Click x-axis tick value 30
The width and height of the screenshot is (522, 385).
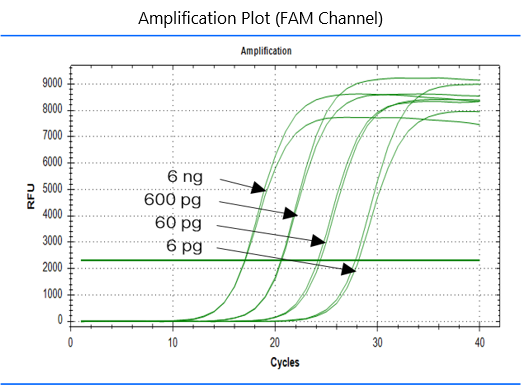tap(377, 342)
